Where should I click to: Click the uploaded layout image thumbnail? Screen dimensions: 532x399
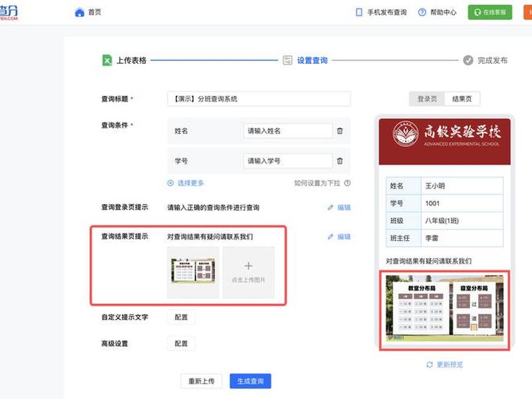[x=193, y=271]
